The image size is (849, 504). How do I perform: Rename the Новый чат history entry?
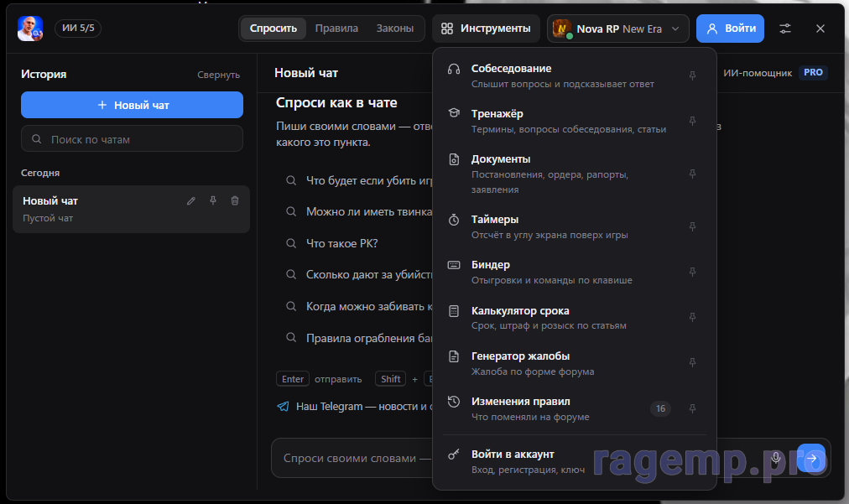point(191,200)
